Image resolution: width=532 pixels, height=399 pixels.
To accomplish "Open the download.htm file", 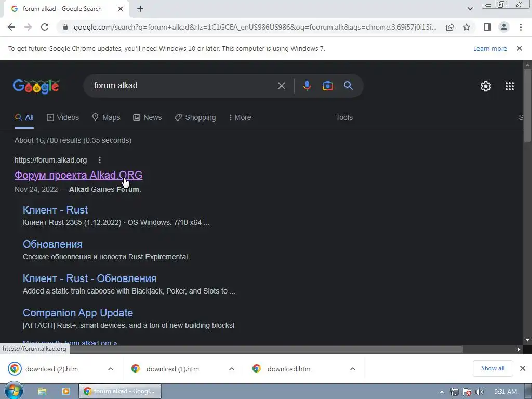I will 289,369.
